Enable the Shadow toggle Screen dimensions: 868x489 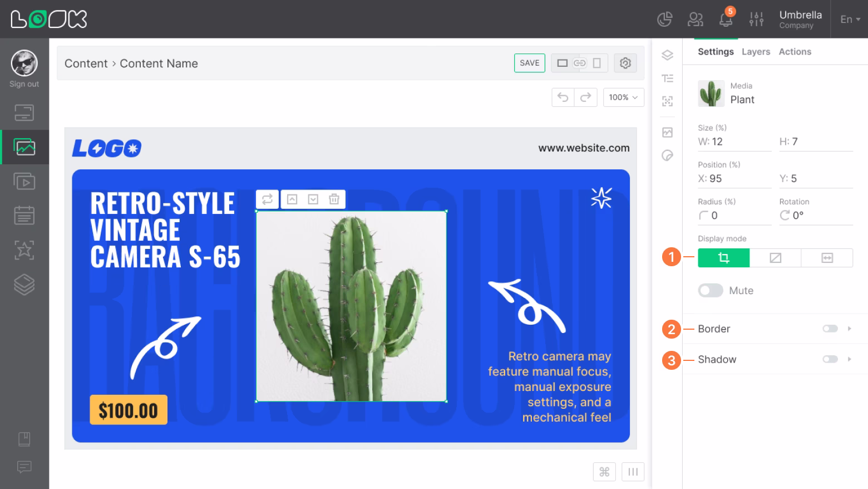830,359
